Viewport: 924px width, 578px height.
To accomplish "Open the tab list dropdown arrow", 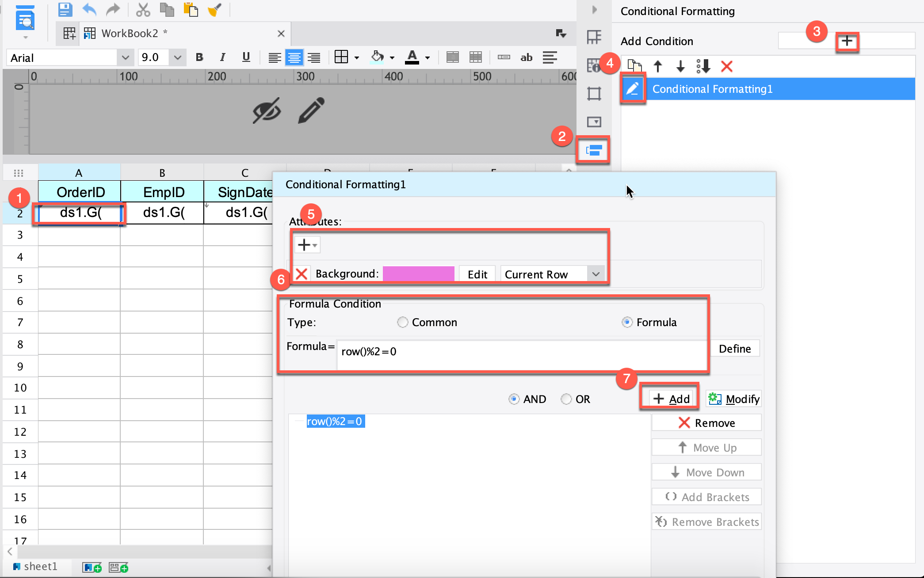I will coord(561,33).
